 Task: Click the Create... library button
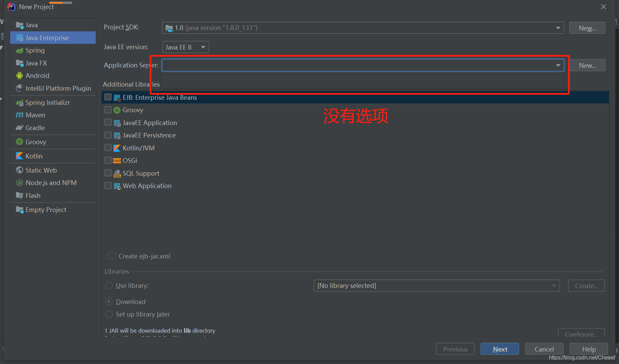[586, 286]
